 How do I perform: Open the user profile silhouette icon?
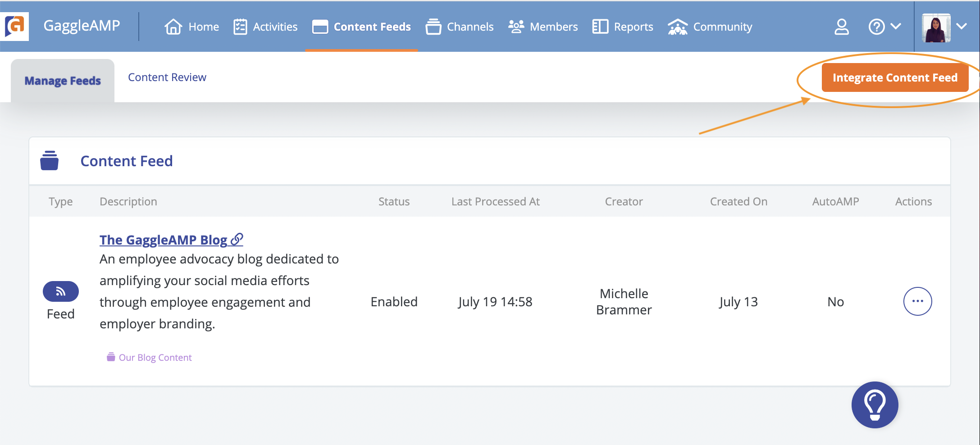842,27
